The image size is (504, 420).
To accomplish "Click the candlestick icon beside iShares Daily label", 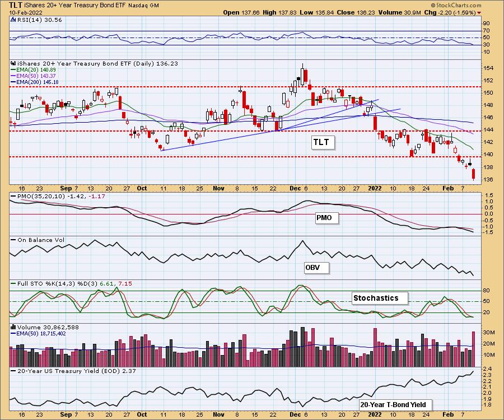I will pos(13,63).
